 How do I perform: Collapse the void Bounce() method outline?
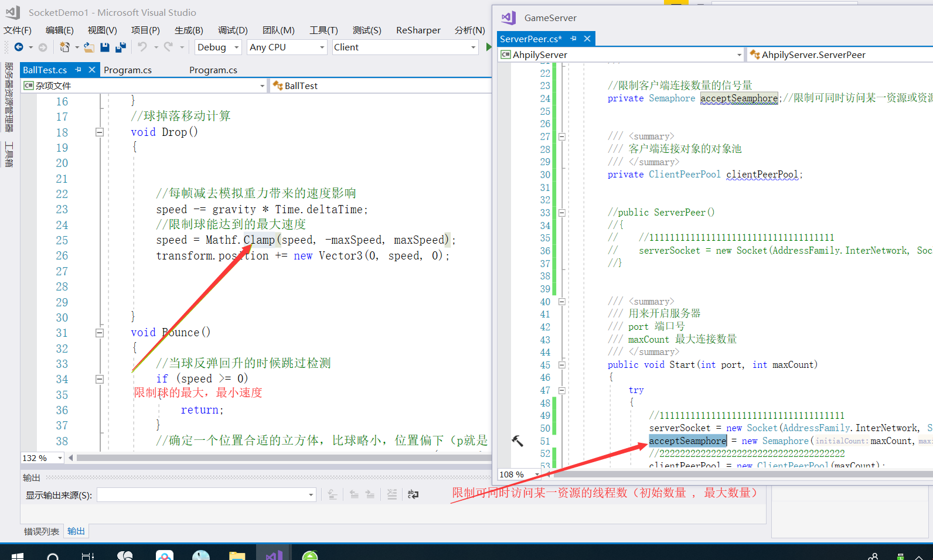(100, 333)
